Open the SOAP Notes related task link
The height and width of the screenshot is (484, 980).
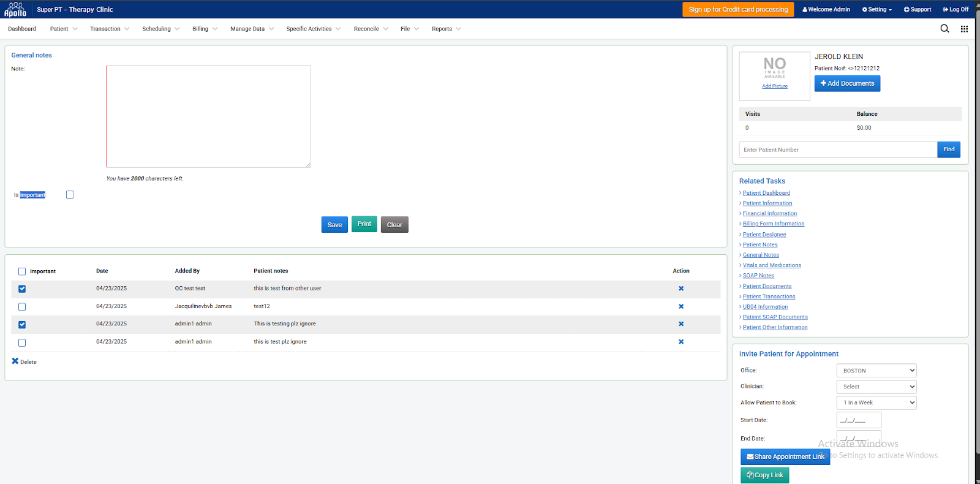point(758,276)
